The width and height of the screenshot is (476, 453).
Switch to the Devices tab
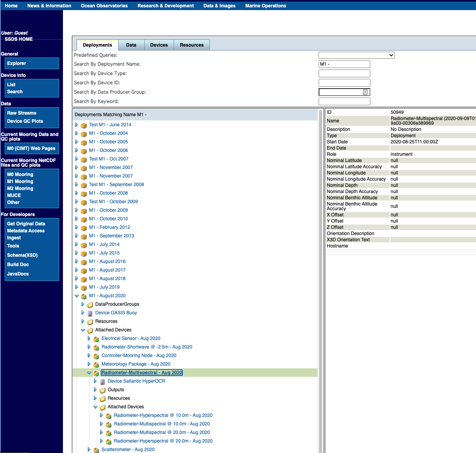[x=159, y=45]
